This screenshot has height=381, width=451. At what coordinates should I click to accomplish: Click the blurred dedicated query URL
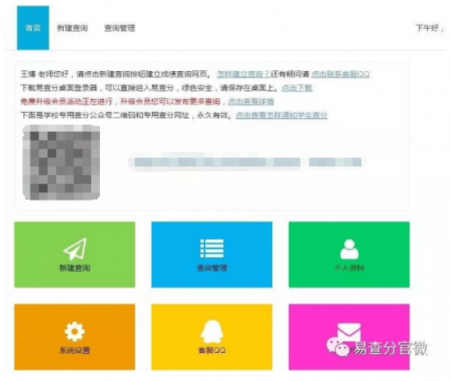point(246,162)
